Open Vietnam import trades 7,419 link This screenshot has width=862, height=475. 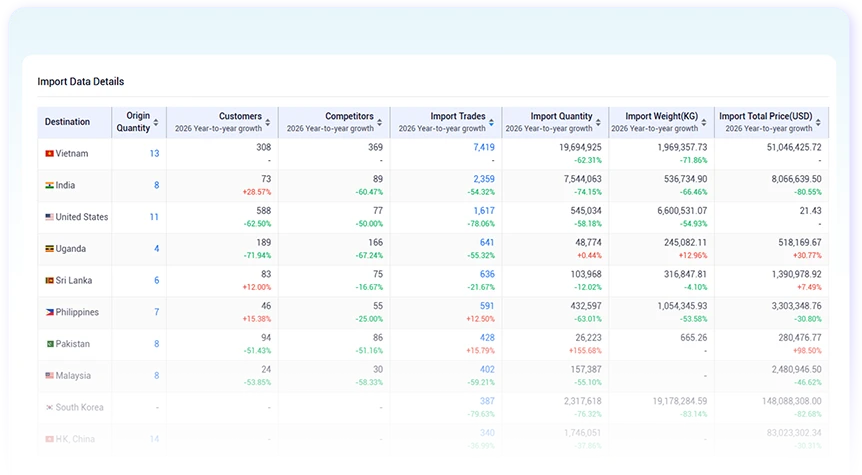point(484,147)
